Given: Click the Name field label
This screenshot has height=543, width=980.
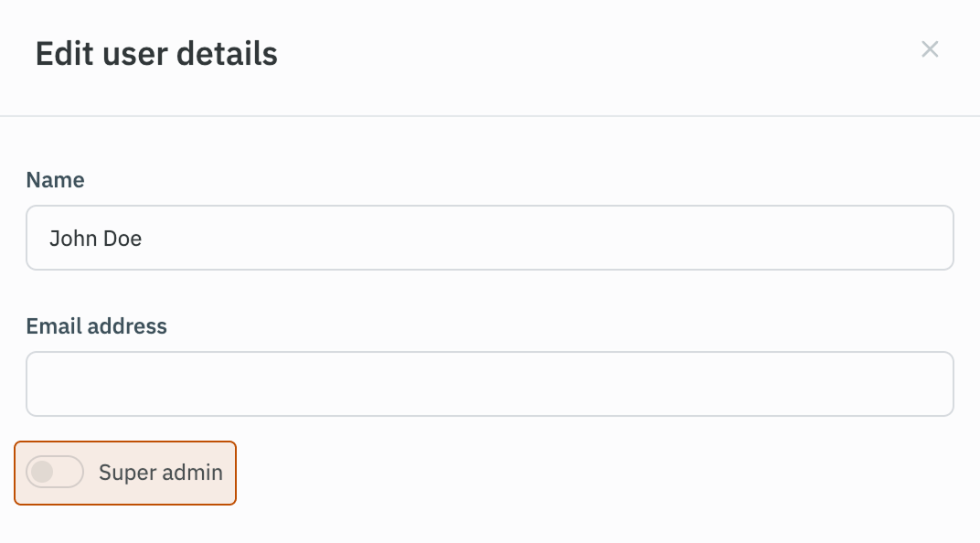Looking at the screenshot, I should [55, 180].
